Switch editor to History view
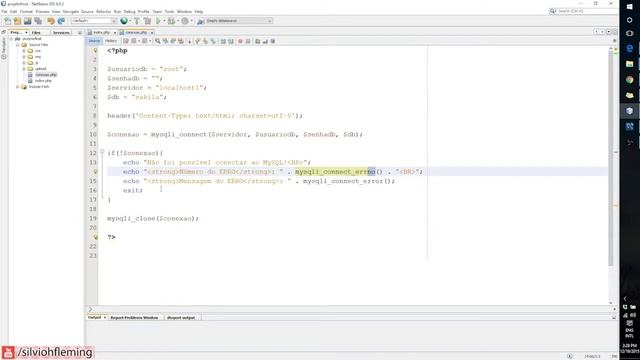Screen dimensions: 640x360 (111, 41)
